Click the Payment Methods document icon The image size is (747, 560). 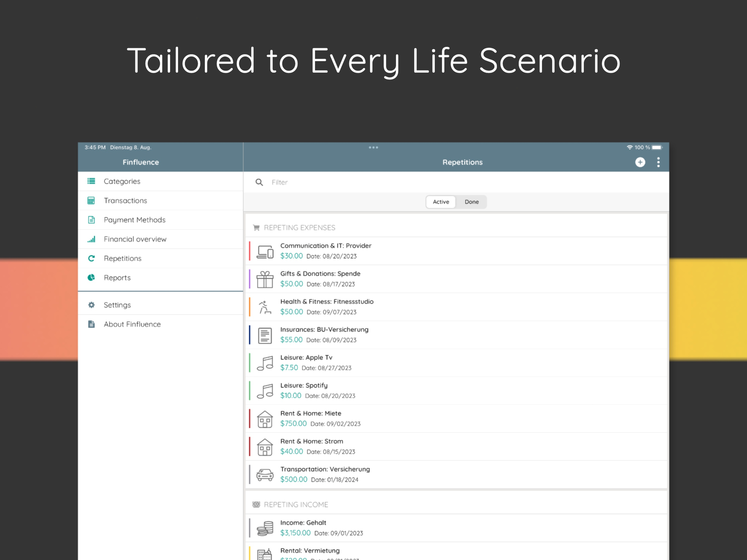pyautogui.click(x=91, y=220)
